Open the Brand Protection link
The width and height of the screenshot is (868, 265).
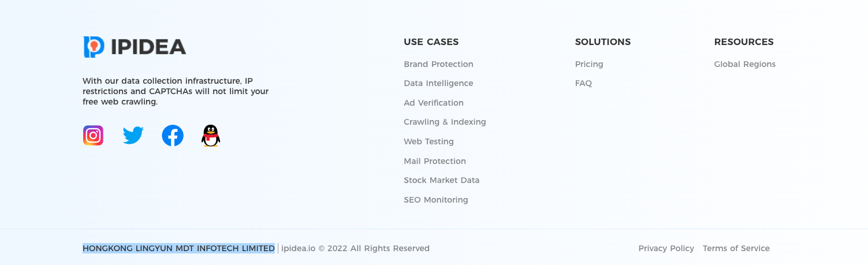coord(438,64)
